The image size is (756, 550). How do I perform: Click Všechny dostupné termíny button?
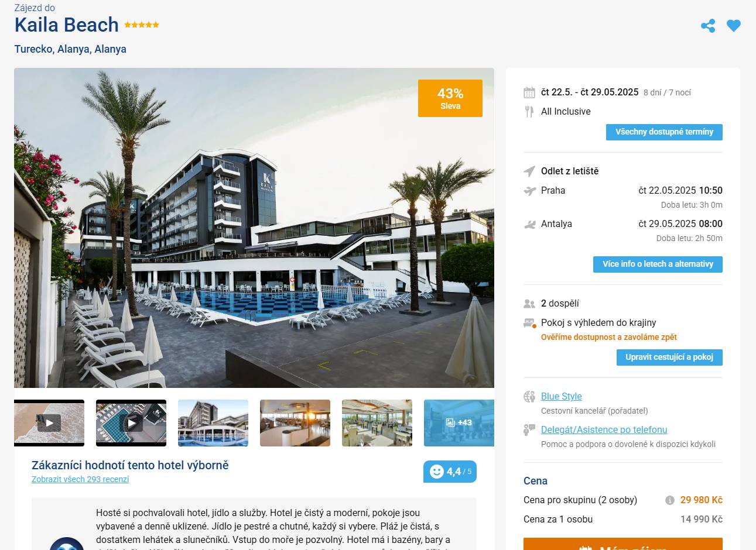[x=664, y=132]
